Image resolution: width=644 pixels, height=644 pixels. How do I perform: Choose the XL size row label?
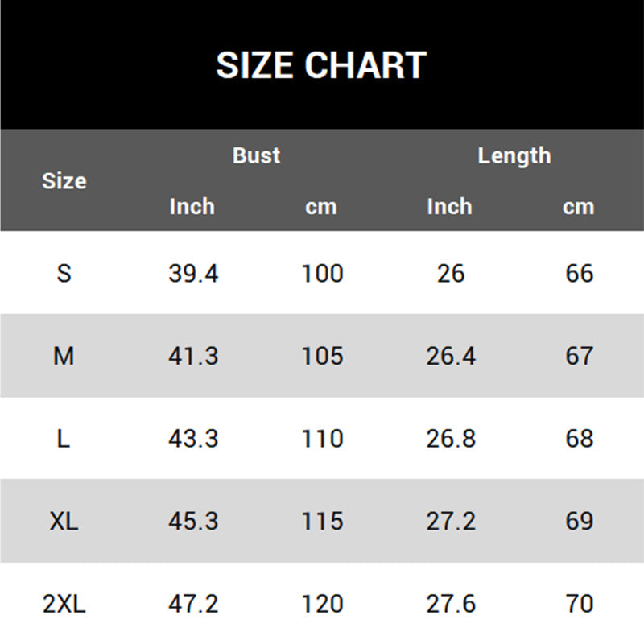coord(64,521)
